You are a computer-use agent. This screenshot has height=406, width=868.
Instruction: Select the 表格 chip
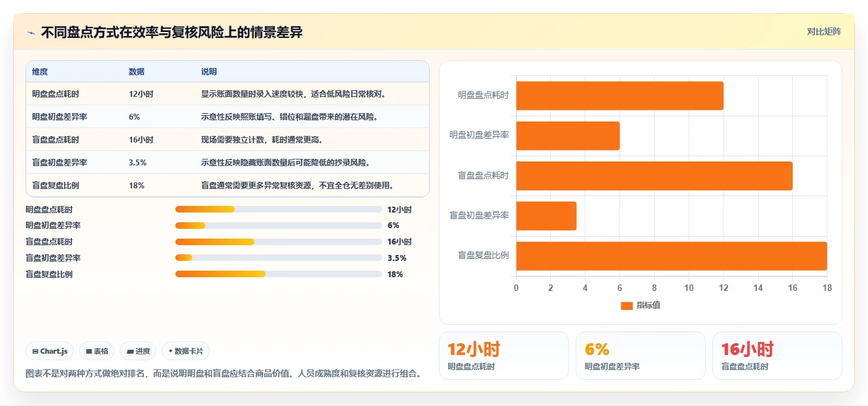[97, 351]
